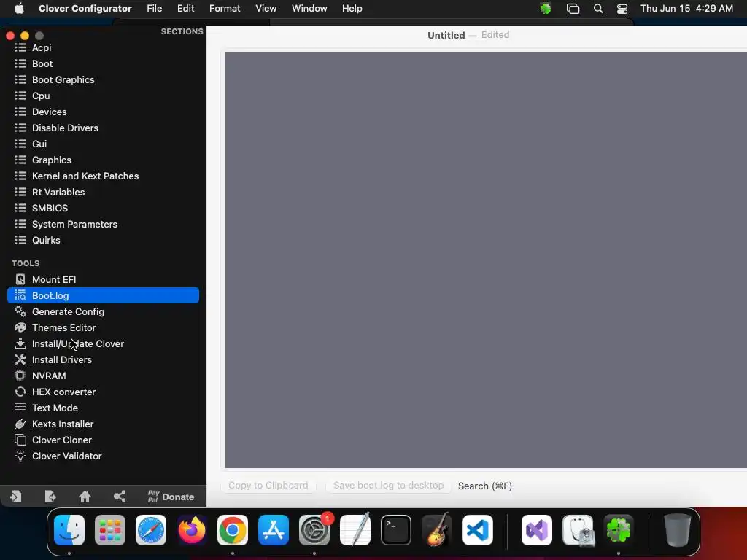
Task: Select Boot Graphics in the sidebar
Action: 103,79
